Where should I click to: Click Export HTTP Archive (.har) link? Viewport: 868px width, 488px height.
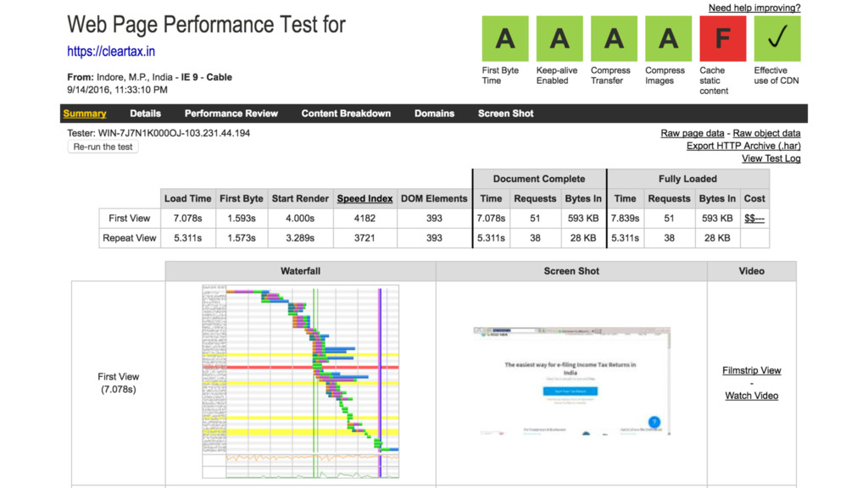pyautogui.click(x=743, y=146)
